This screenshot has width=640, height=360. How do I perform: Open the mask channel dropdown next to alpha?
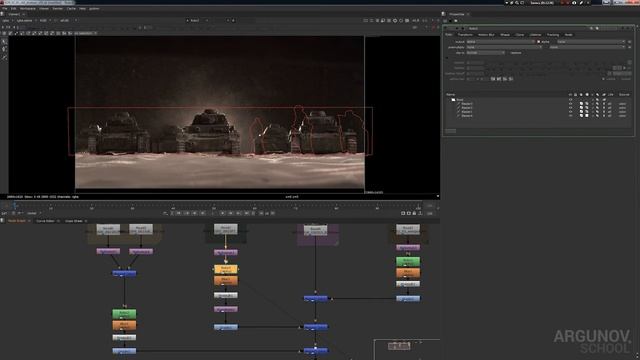click(x=591, y=42)
